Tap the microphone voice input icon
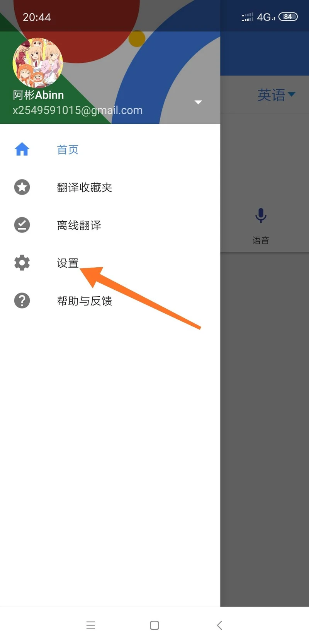Screen dimensions: 309x644 coord(261,215)
